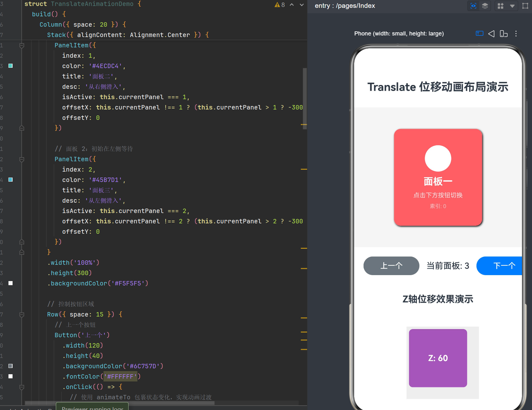The height and width of the screenshot is (410, 532).
Task: Click '.width(120)' under Button
Action: point(83,345)
